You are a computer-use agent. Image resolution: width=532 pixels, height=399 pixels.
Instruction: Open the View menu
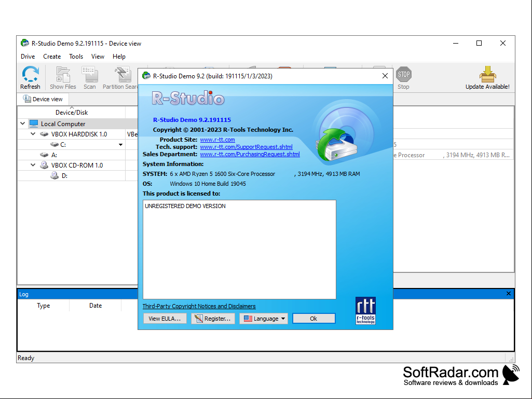pyautogui.click(x=98, y=57)
